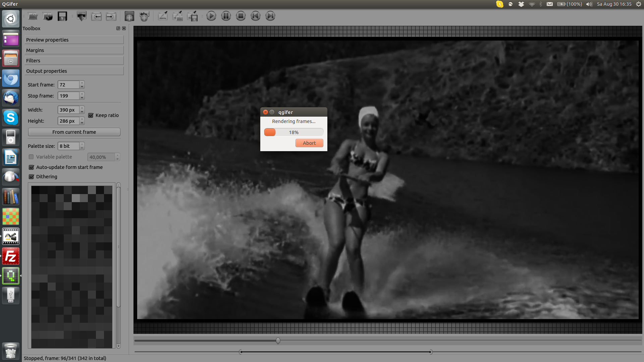Screen dimensions: 644x362
Task: Click the Save GIF floppy icon
Action: [x=62, y=16]
